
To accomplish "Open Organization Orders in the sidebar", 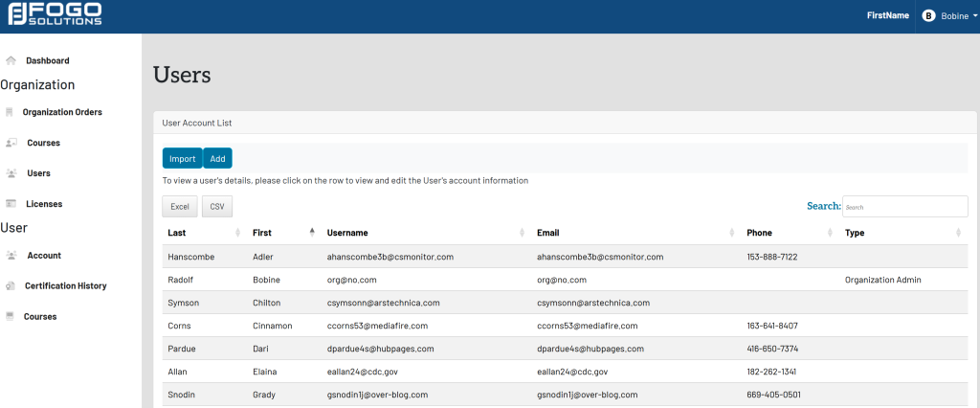I will (62, 112).
